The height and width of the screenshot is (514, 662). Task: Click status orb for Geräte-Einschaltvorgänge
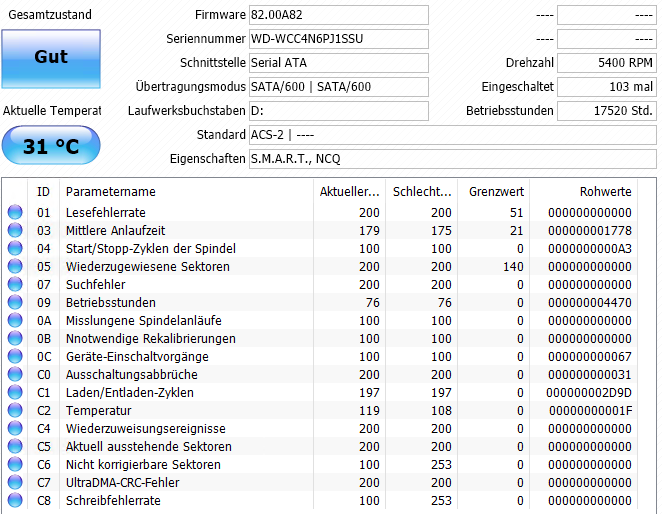click(15, 356)
